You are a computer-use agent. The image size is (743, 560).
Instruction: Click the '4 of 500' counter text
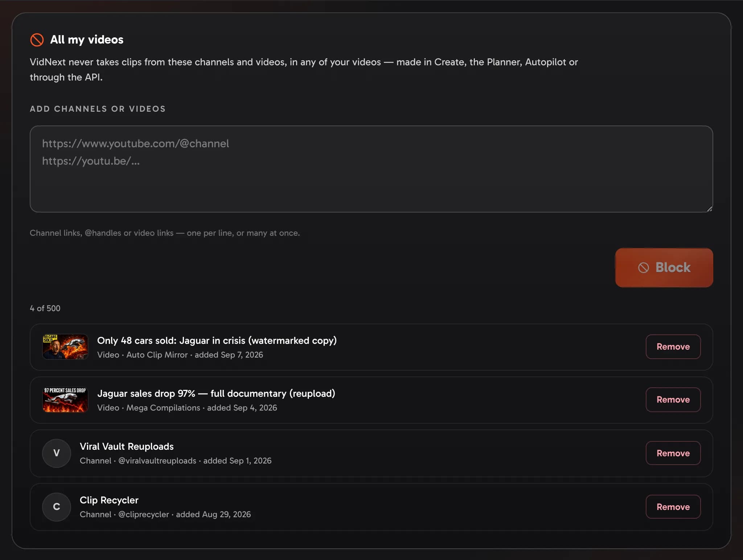(x=45, y=308)
